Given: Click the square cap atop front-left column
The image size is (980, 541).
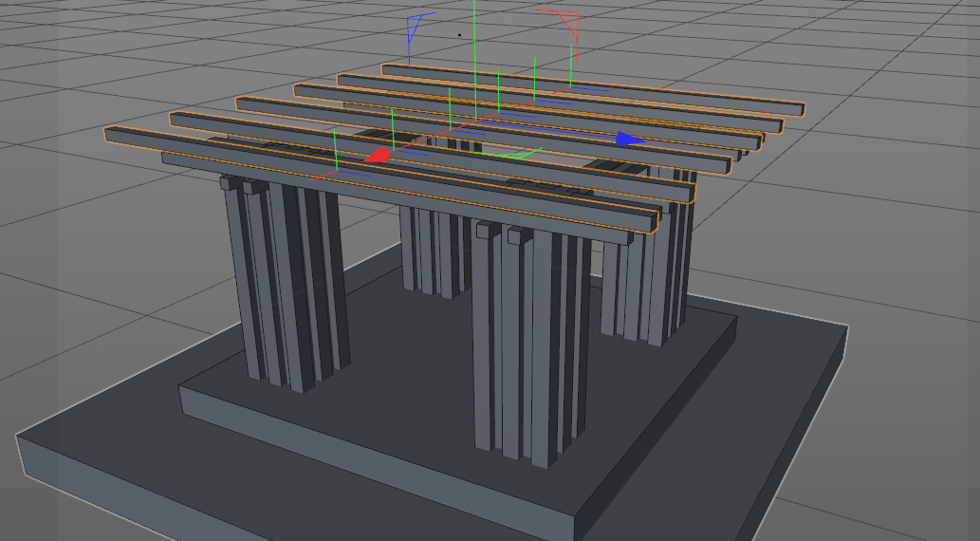Looking at the screenshot, I should click(231, 182).
